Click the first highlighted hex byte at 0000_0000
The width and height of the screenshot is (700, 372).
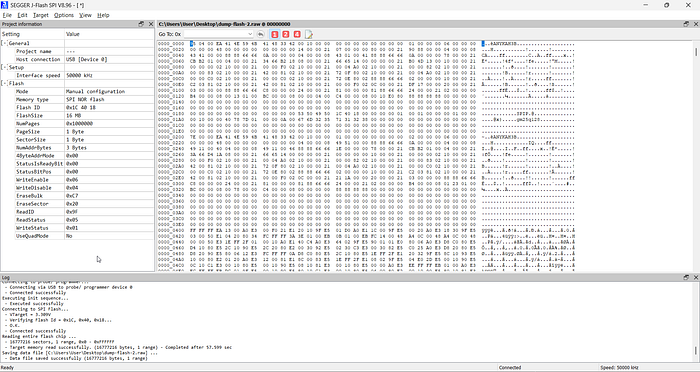[x=192, y=44]
